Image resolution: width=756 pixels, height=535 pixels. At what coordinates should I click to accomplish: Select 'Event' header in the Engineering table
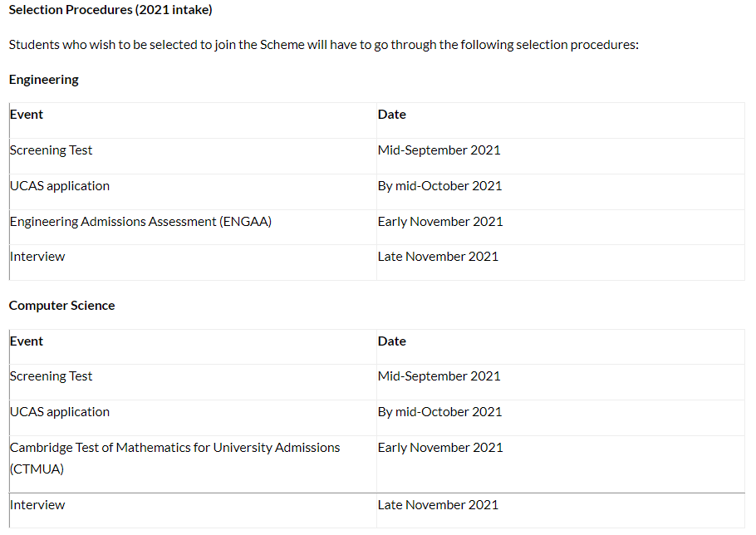point(27,115)
